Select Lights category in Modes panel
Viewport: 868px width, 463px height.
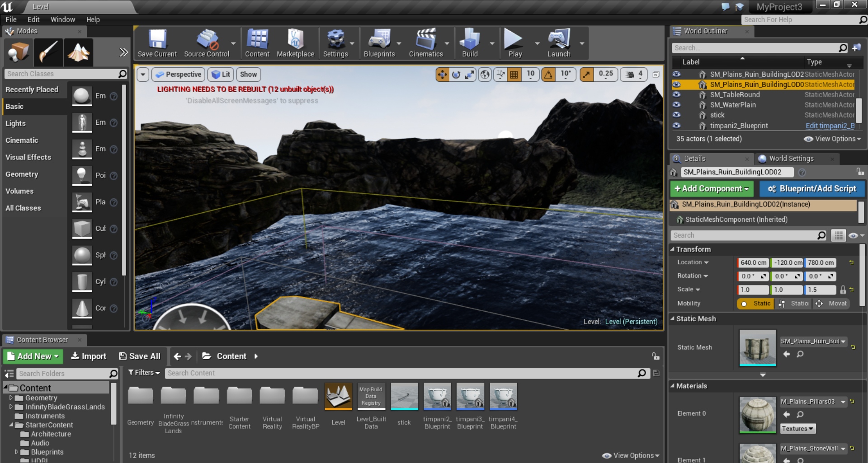pos(15,123)
